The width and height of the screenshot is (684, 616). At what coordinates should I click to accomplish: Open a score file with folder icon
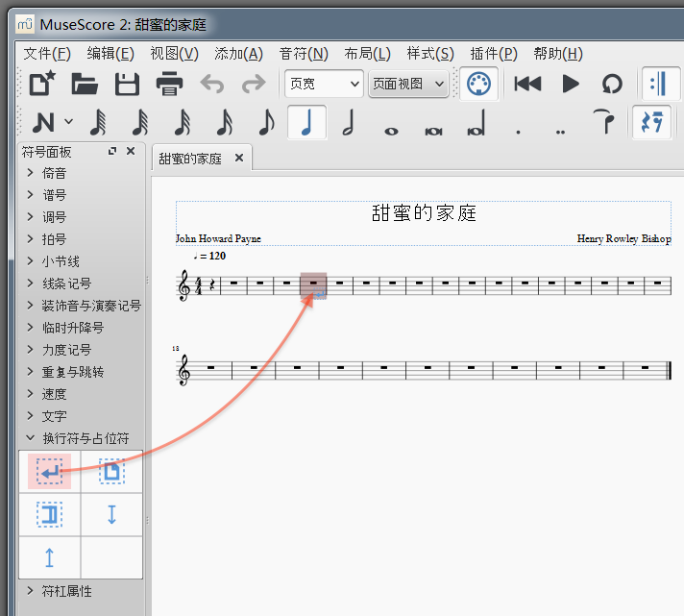click(85, 84)
